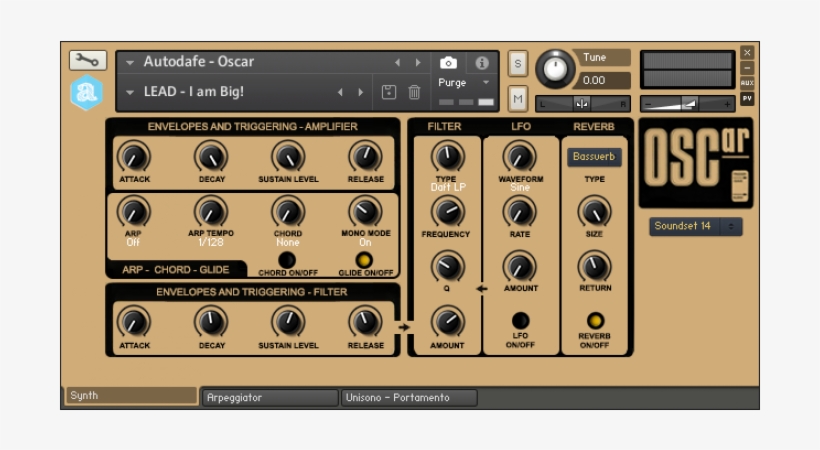Click the filter FREQUENCY knob

pyautogui.click(x=448, y=212)
